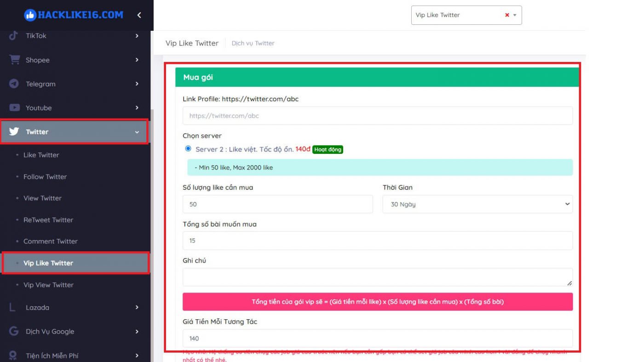Expand the Shopee submenu arrow
This screenshot has height=362, width=644.
[137, 60]
